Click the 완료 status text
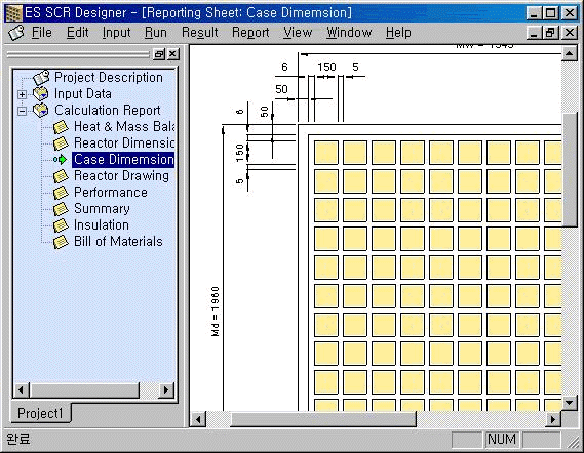Viewport: 584px width, 453px height. (x=18, y=439)
